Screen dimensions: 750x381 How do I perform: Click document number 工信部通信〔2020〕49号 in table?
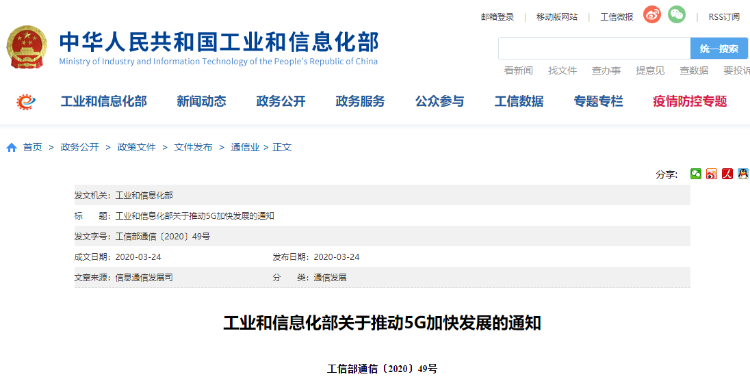tap(163, 236)
